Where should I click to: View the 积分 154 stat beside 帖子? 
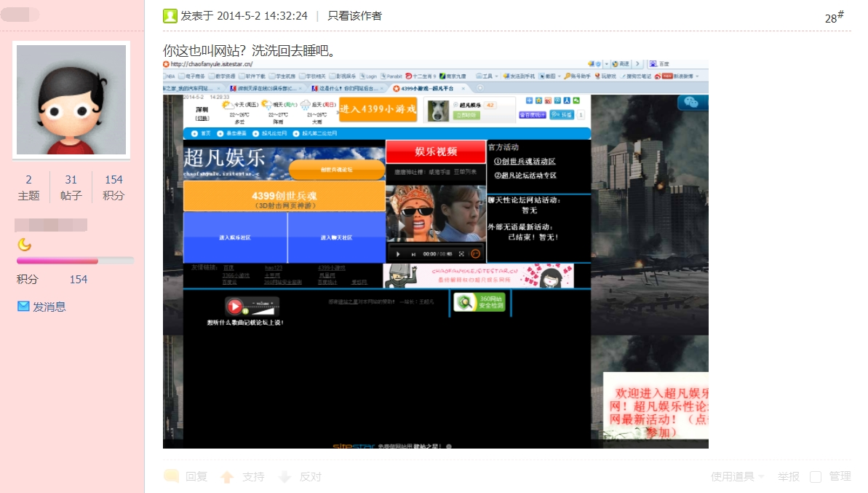[114, 187]
